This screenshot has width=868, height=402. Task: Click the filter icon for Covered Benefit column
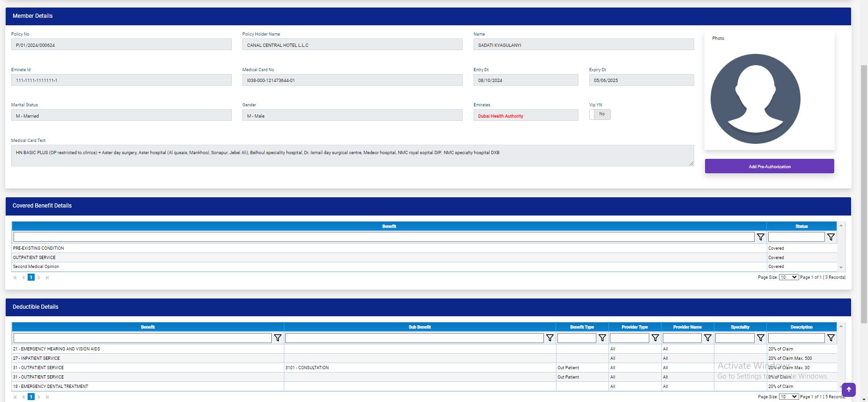(x=761, y=237)
